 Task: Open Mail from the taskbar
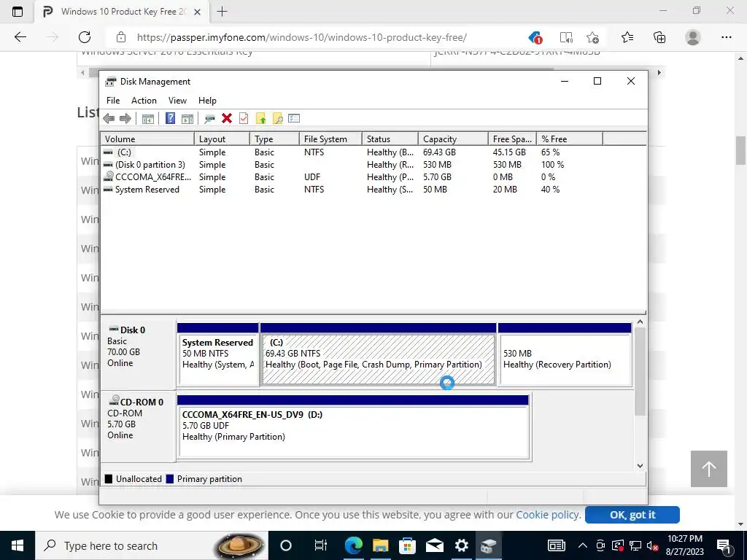[435, 545]
